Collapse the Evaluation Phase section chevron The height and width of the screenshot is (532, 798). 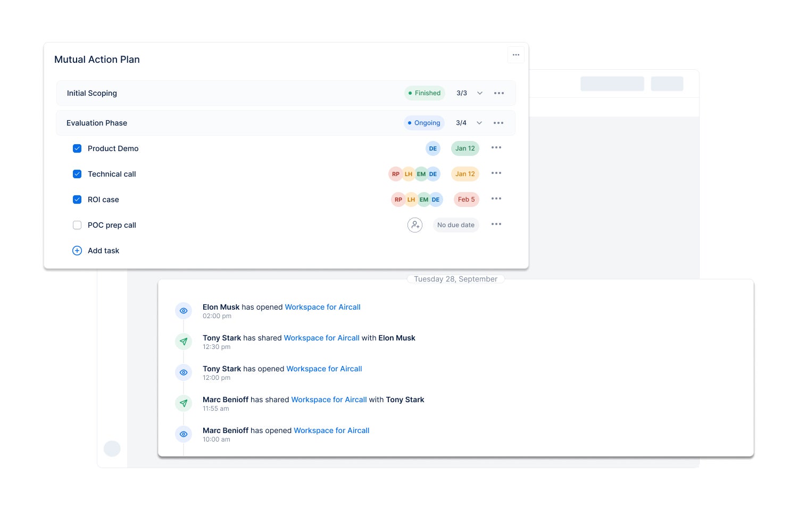pyautogui.click(x=479, y=123)
